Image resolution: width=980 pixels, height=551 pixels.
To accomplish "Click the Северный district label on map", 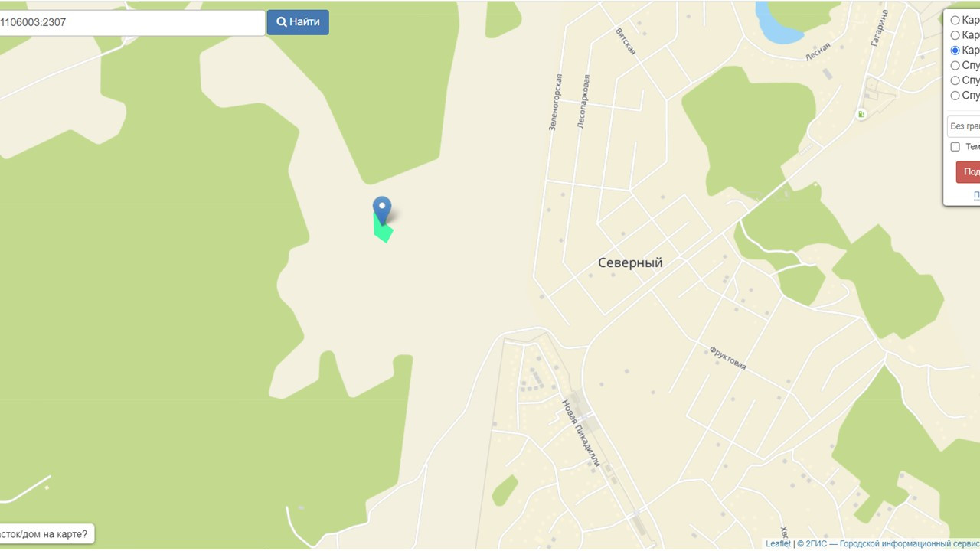I will [630, 262].
